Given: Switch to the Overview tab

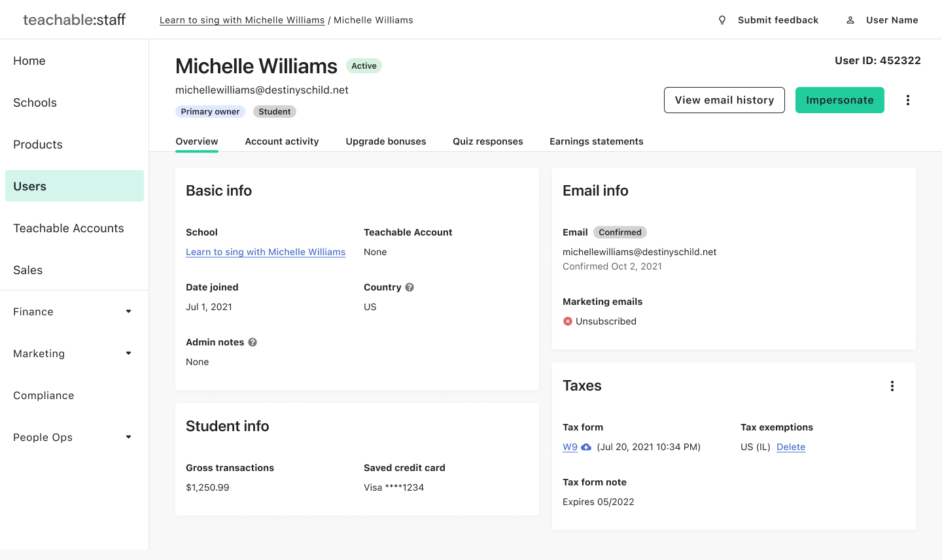Looking at the screenshot, I should pos(197,141).
